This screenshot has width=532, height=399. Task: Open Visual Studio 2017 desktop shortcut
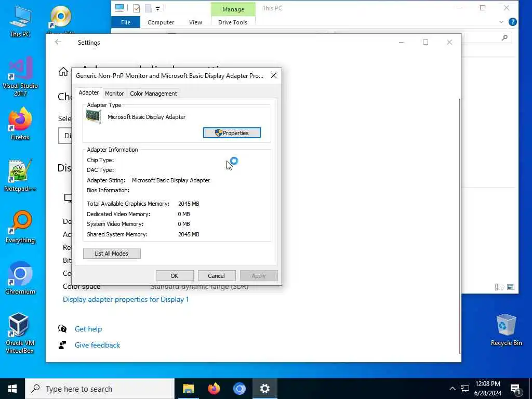[x=20, y=77]
